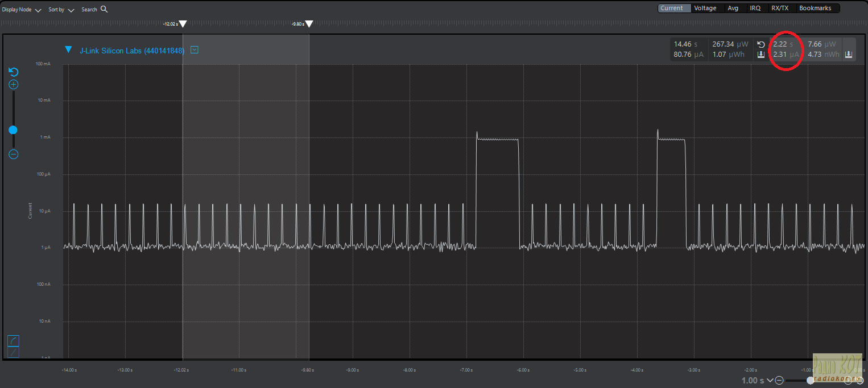This screenshot has height=388, width=868.
Task: Click the vertical zoom slider handle
Action: [13, 130]
